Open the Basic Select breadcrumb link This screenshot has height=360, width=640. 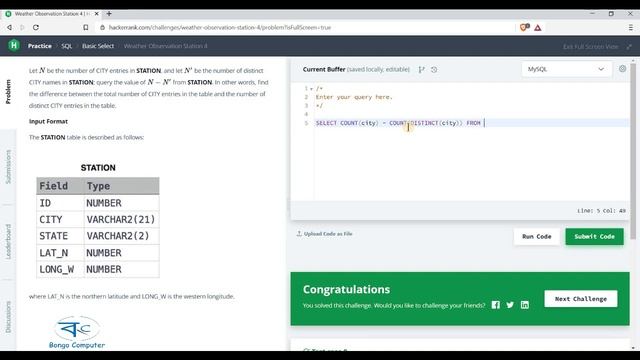point(98,46)
